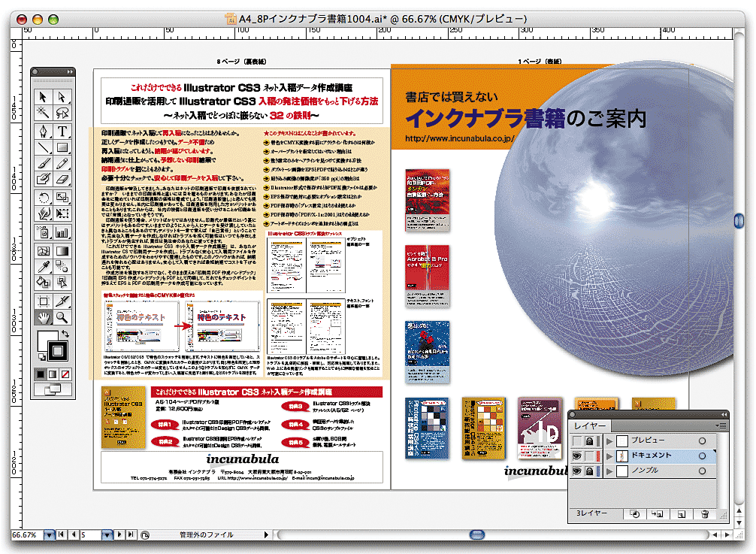The height and width of the screenshot is (554, 756).
Task: Open the artboard number dropdown
Action: [107, 534]
